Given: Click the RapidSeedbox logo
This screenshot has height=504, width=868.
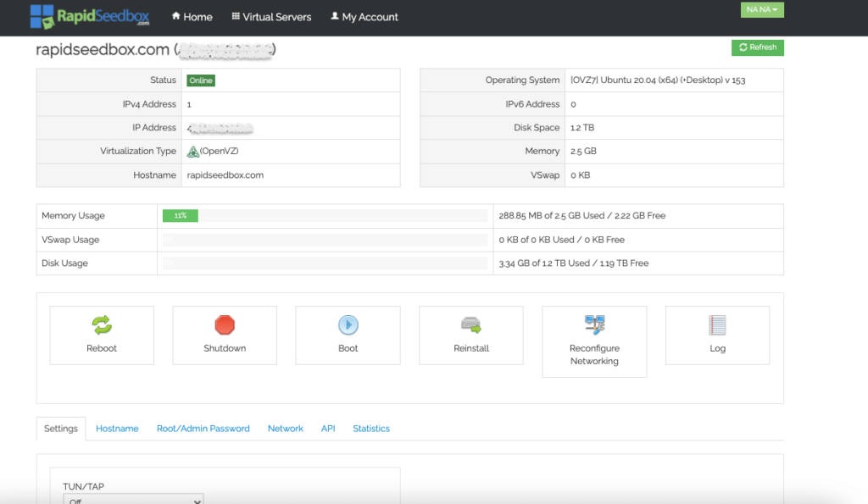Looking at the screenshot, I should 90,17.
